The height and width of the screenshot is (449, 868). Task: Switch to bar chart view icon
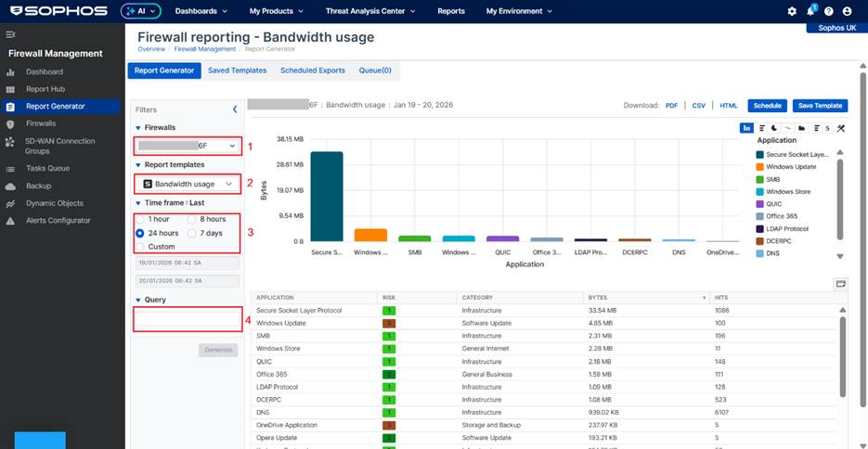746,128
